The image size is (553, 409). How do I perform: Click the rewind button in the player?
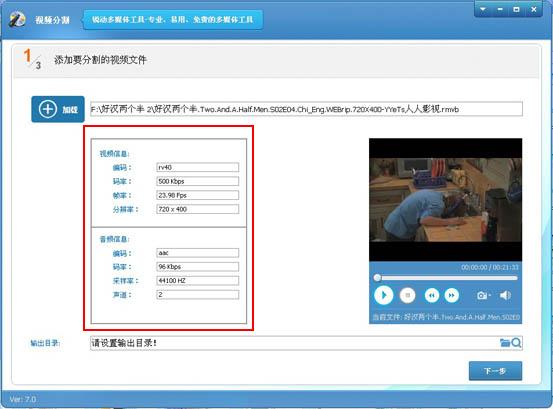432,295
